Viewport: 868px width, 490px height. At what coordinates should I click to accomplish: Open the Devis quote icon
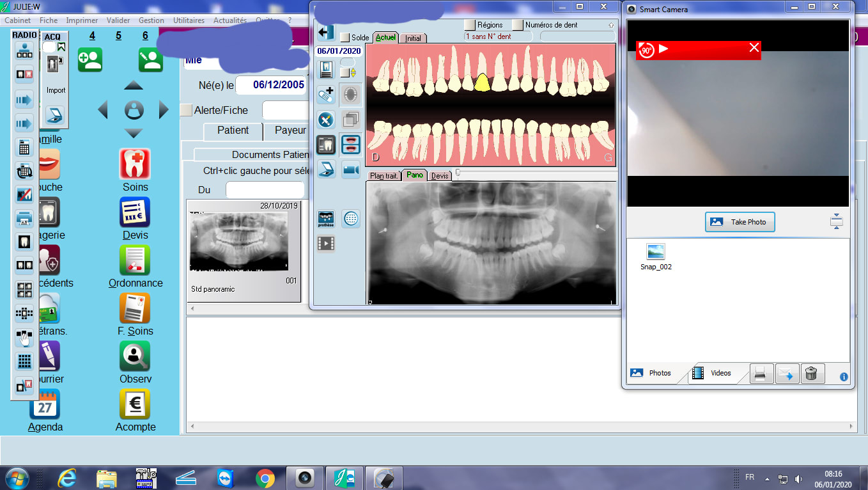tap(135, 212)
